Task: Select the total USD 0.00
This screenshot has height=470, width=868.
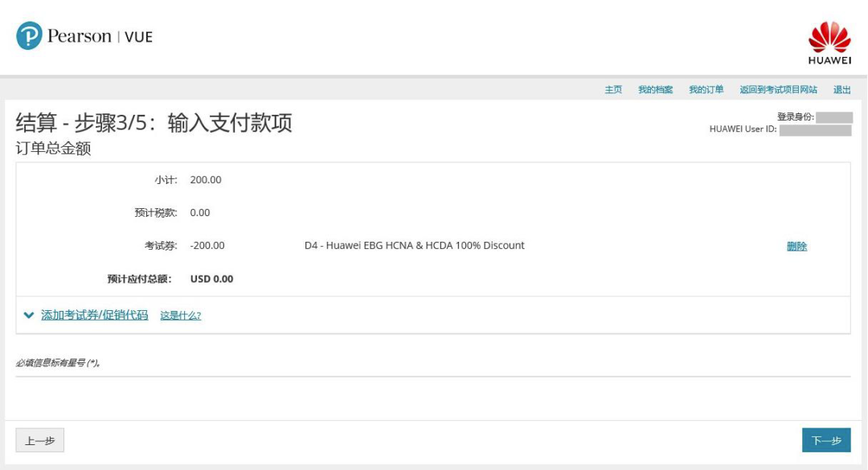Action: click(211, 279)
